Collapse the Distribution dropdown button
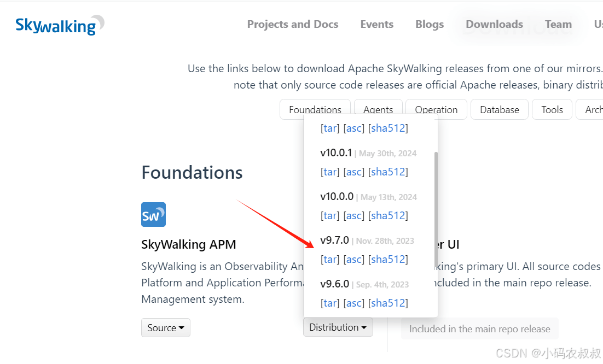The height and width of the screenshot is (364, 603). pos(338,327)
